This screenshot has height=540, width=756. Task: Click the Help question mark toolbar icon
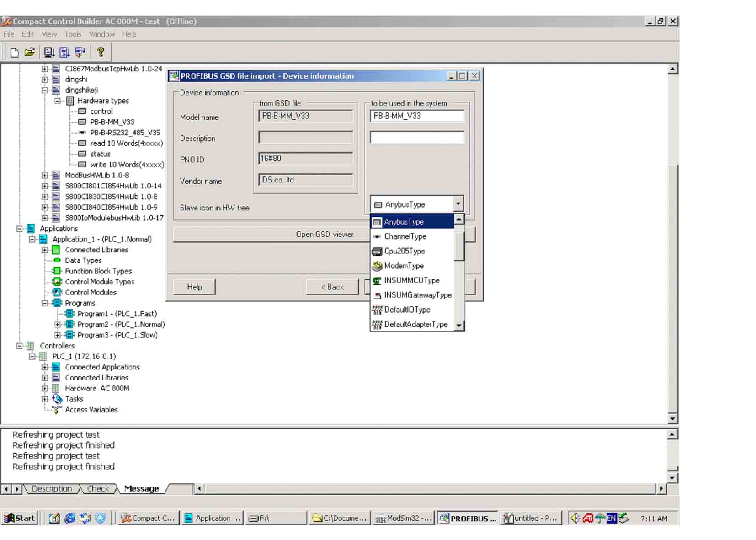click(x=101, y=52)
